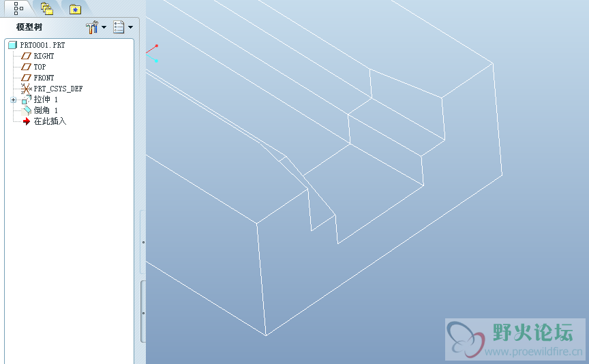Select the FRONT datum plane

(44, 78)
